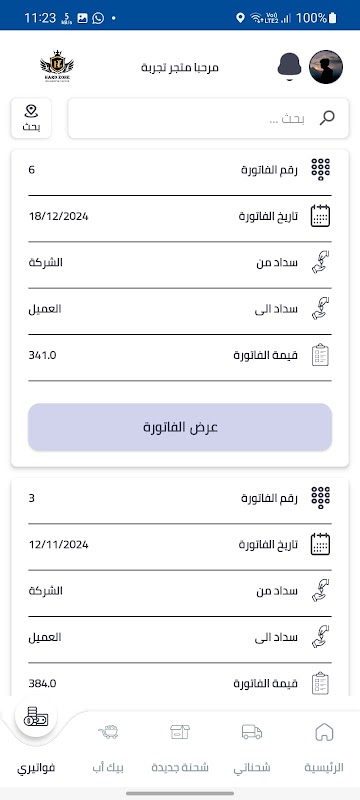Tap سداد من payment icon in first card

pyautogui.click(x=321, y=262)
